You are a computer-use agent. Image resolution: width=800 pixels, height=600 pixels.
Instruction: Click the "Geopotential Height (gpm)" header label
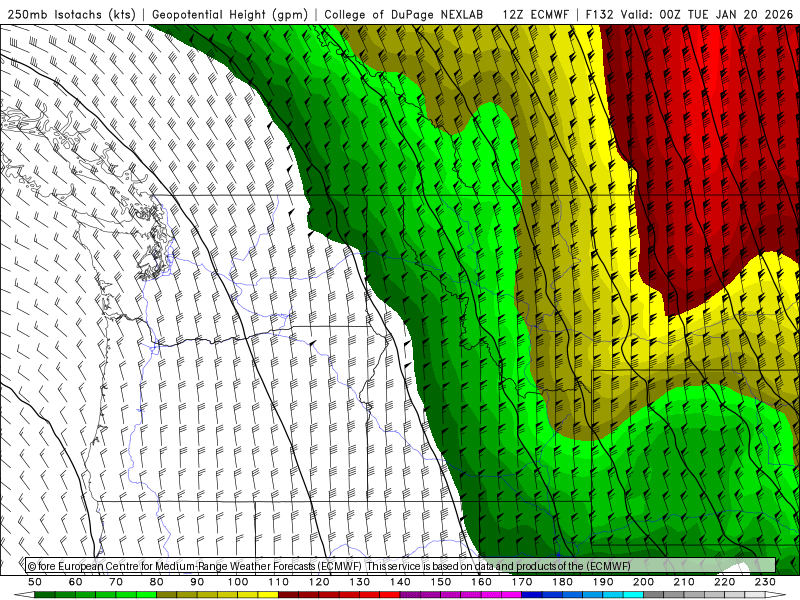click(x=230, y=14)
